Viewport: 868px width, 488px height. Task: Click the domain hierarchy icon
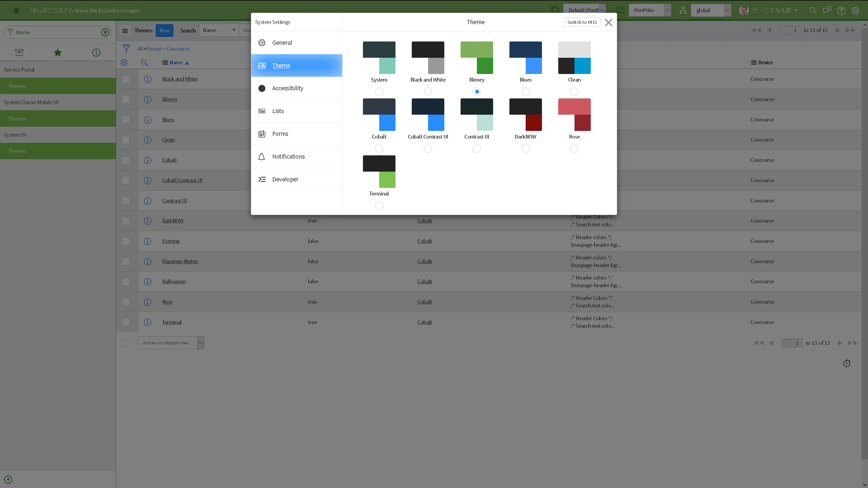(x=683, y=11)
